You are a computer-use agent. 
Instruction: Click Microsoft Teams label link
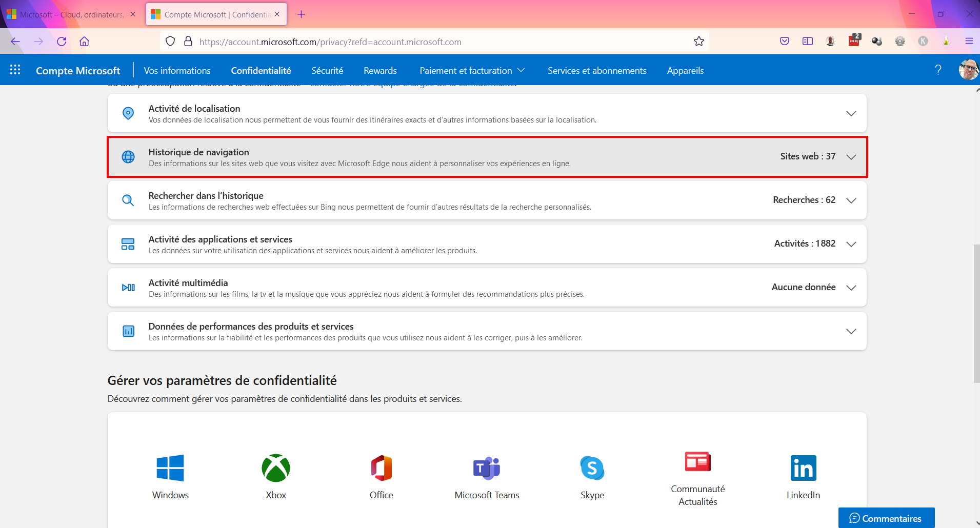[x=487, y=495]
